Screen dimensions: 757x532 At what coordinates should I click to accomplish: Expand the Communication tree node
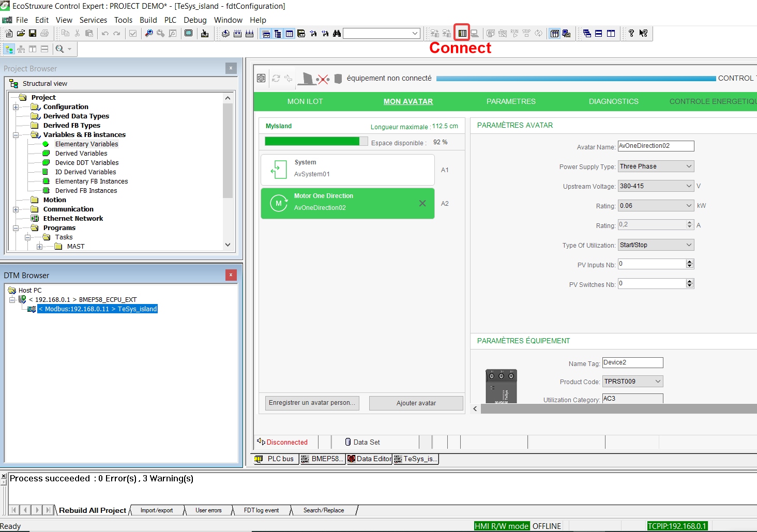pyautogui.click(x=16, y=209)
